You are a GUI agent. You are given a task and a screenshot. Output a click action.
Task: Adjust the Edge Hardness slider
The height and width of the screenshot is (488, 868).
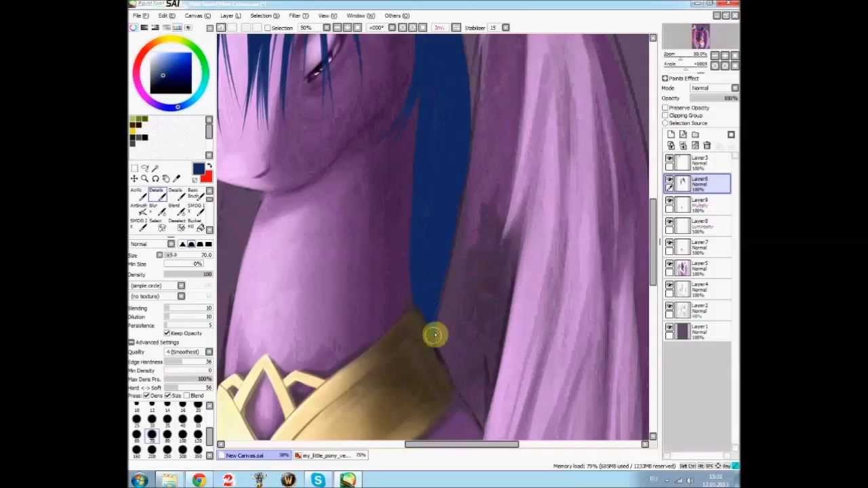(x=189, y=363)
